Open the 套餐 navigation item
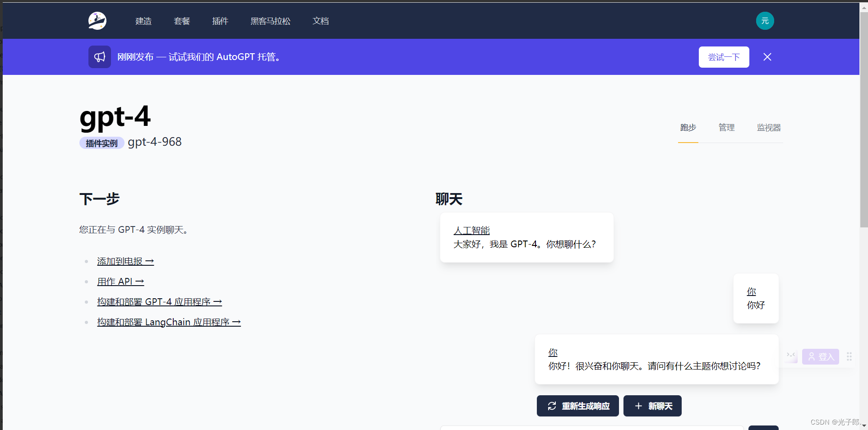Viewport: 868px width, 430px height. point(182,21)
